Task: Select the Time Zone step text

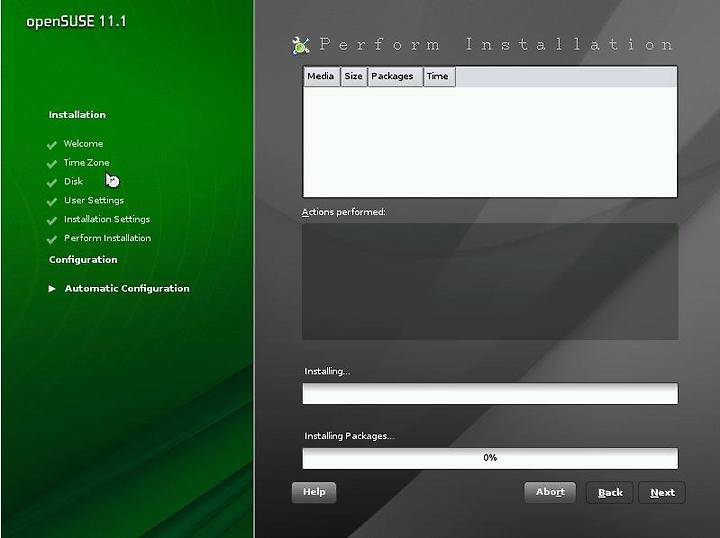Action: (86, 163)
